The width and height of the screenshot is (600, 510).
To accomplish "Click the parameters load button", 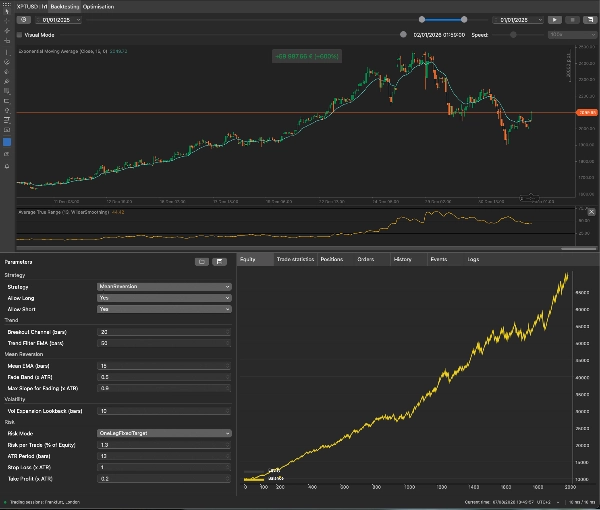I will pos(202,262).
